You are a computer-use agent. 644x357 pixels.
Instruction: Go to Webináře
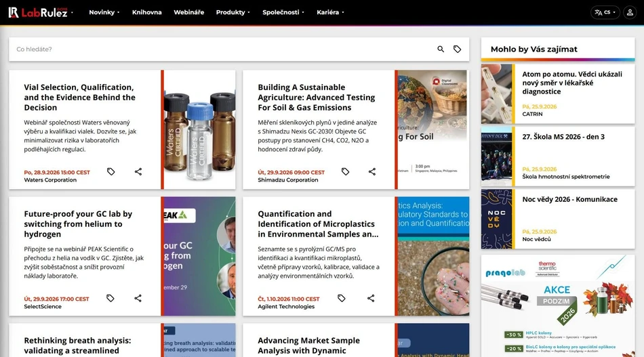point(189,12)
